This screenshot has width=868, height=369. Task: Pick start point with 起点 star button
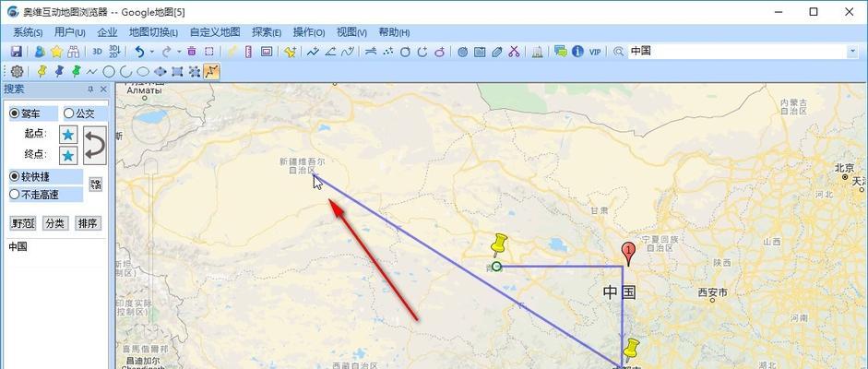tap(68, 135)
